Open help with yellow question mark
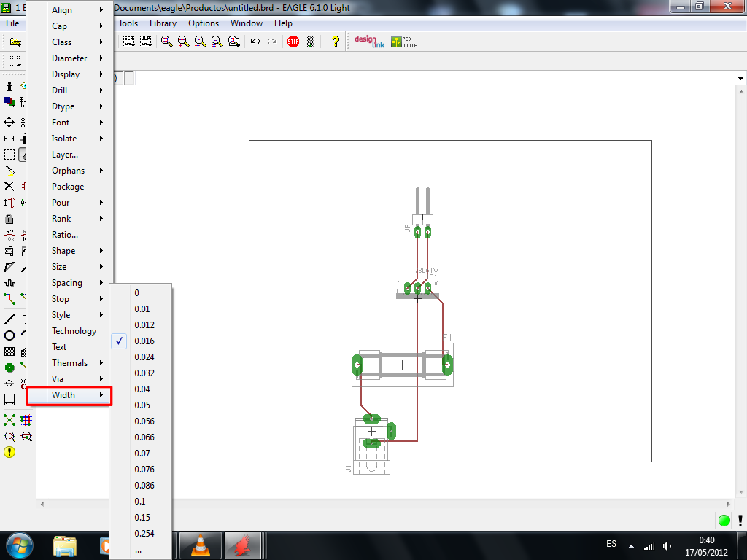 coord(336,42)
